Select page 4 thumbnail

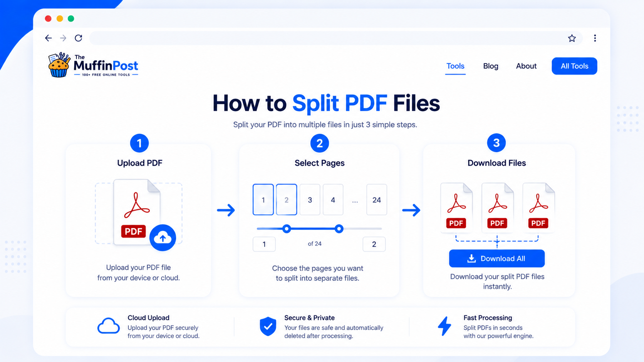(x=333, y=200)
